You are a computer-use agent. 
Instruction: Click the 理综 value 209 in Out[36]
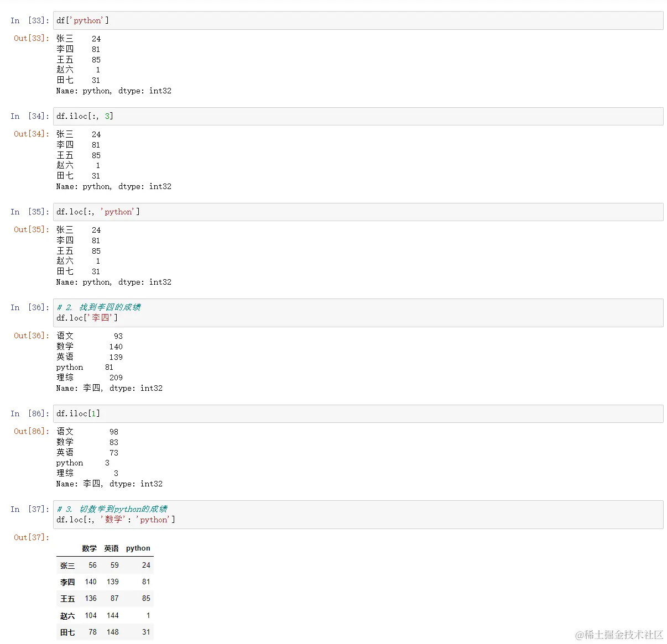tap(116, 378)
